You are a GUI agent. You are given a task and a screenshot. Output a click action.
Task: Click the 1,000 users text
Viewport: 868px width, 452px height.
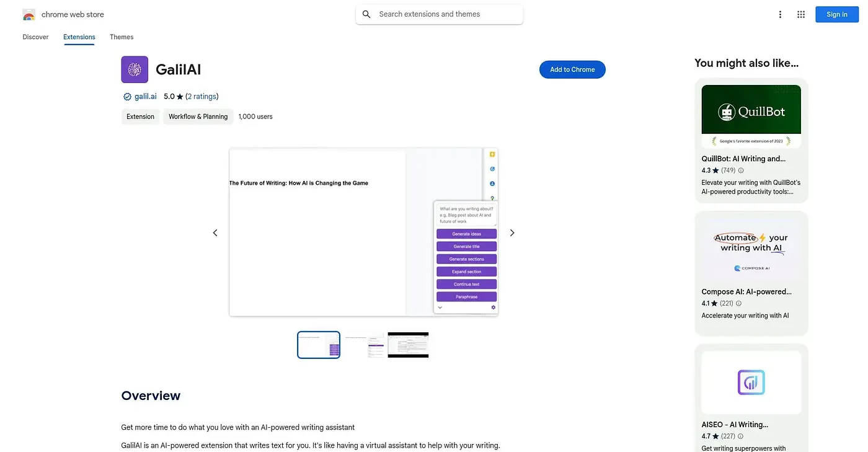[255, 117]
